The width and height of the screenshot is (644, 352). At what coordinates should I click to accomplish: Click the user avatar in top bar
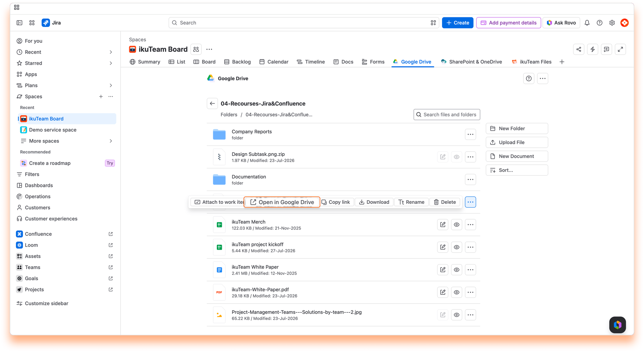pyautogui.click(x=625, y=23)
